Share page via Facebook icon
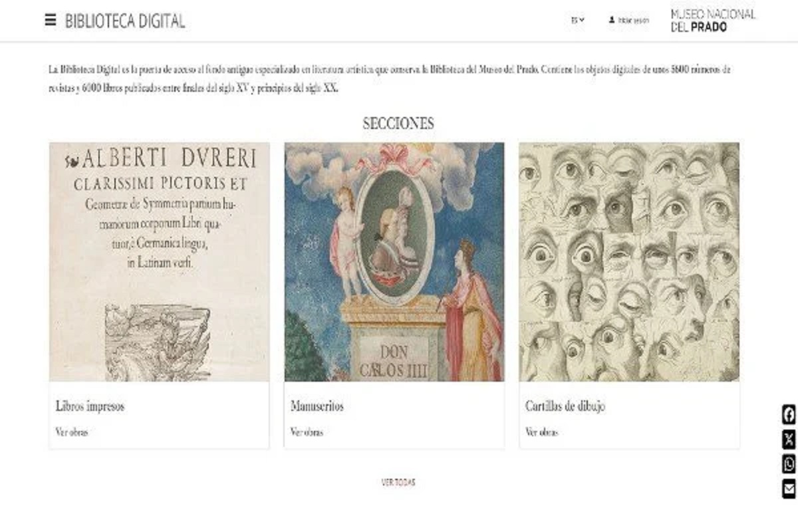Screen dimensions: 798x532 click(789, 414)
